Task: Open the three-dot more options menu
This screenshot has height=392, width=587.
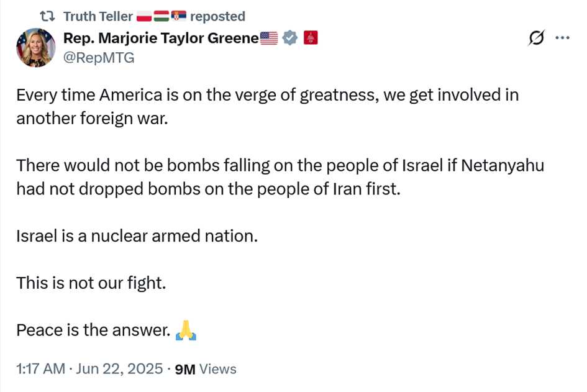Action: pos(562,37)
